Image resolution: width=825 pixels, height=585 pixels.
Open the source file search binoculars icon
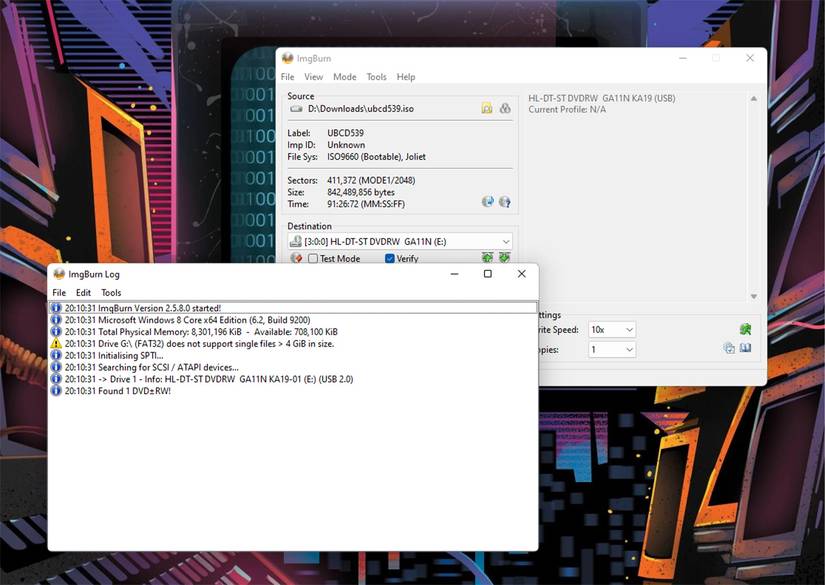(x=505, y=108)
